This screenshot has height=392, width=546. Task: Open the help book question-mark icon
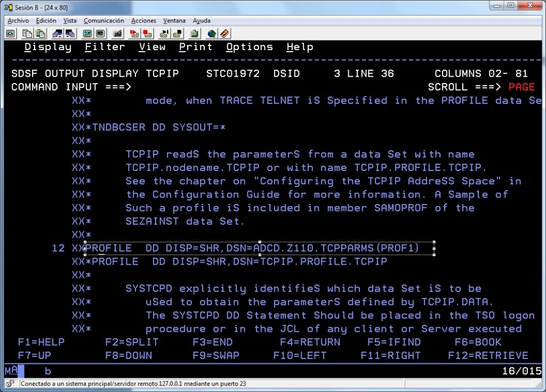[224, 34]
